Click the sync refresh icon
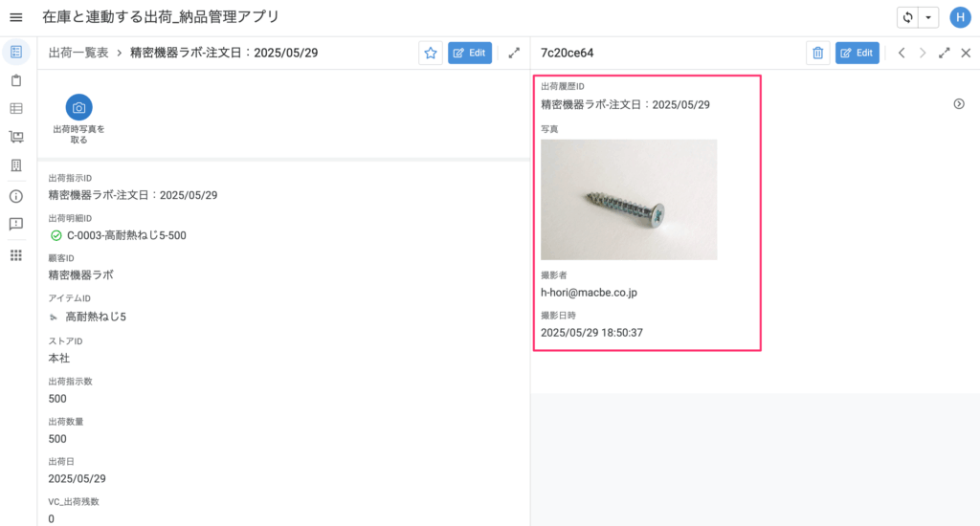Screen dimensions: 980x526 [907, 17]
